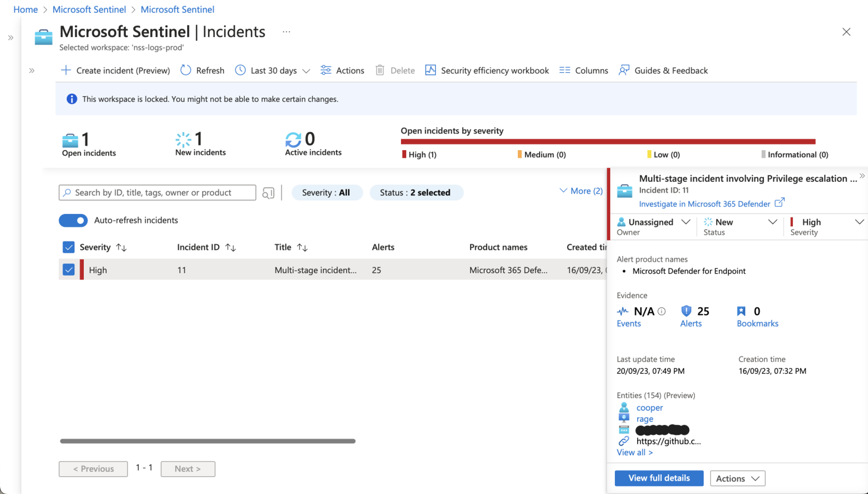Collapse the incident details pane chevrons
This screenshot has width=868, height=494.
[x=862, y=176]
